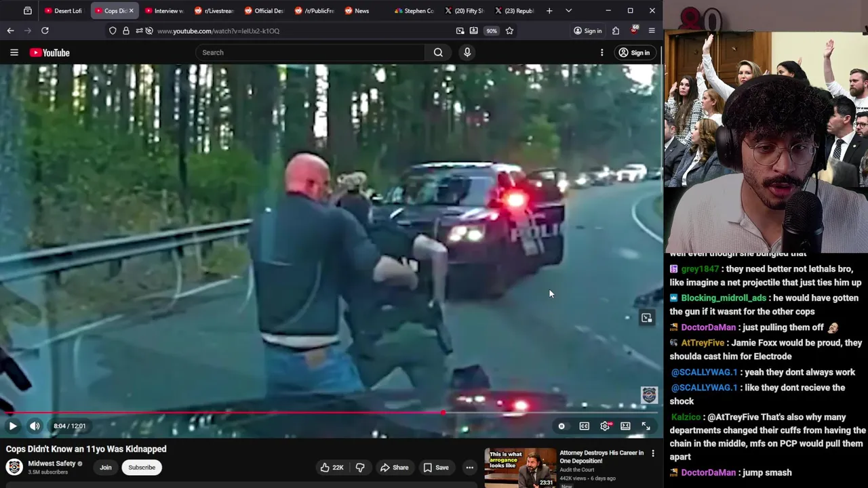Screen dimensions: 868x488
Task: Open the red extension icon with badge
Action: pyautogui.click(x=634, y=30)
